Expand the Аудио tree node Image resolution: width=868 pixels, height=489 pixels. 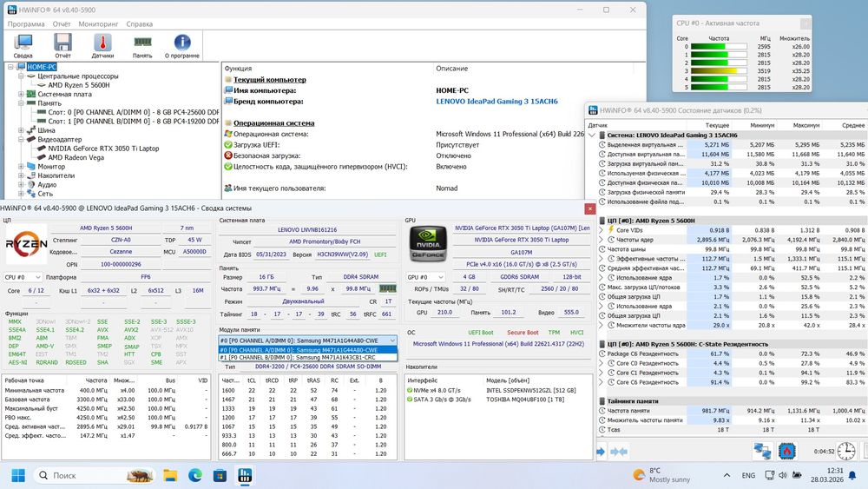tap(21, 184)
